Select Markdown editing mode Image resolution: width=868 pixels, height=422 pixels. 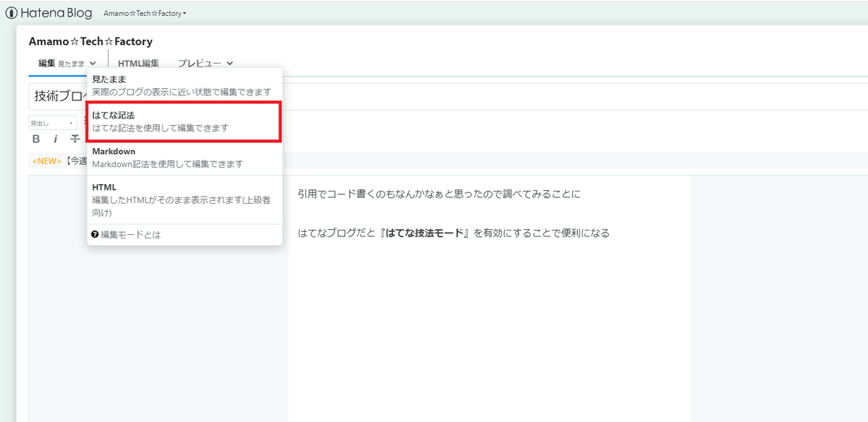tap(184, 158)
